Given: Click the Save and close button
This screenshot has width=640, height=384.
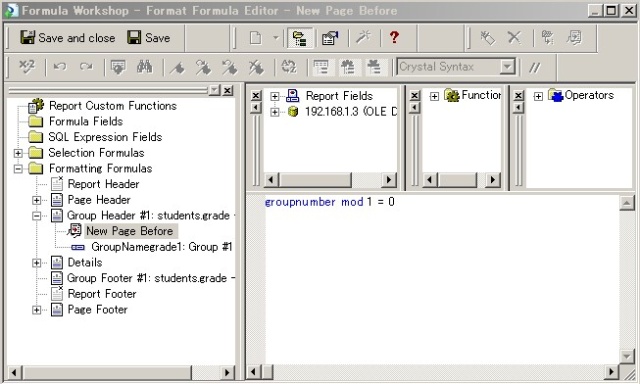Looking at the screenshot, I should click(x=68, y=38).
